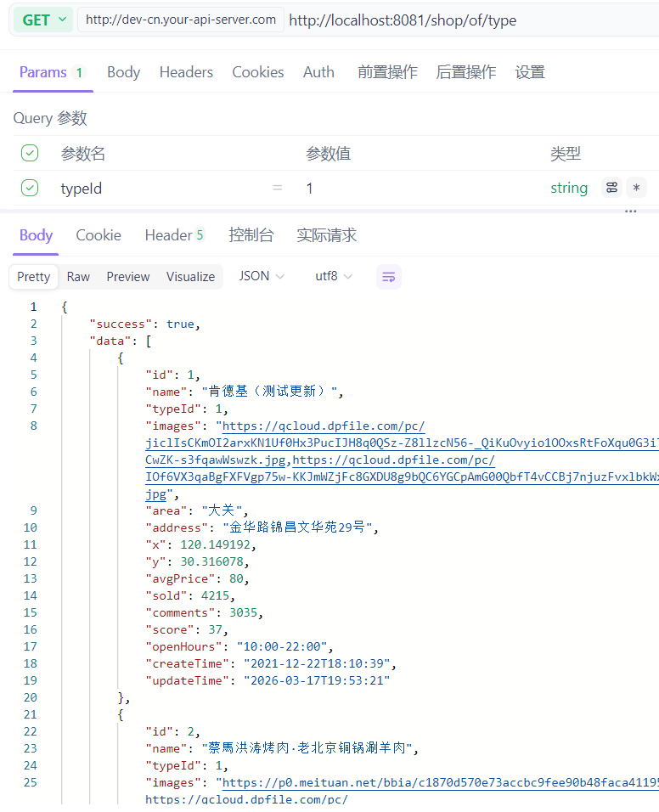Screen dimensions: 659x812
Task: Click the required asterisk icon for typeId
Action: click(x=636, y=188)
